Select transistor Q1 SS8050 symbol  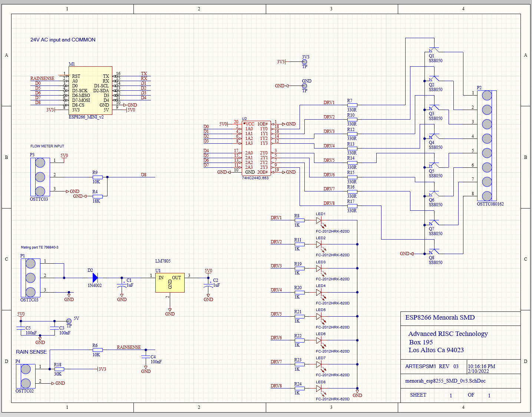(x=433, y=50)
